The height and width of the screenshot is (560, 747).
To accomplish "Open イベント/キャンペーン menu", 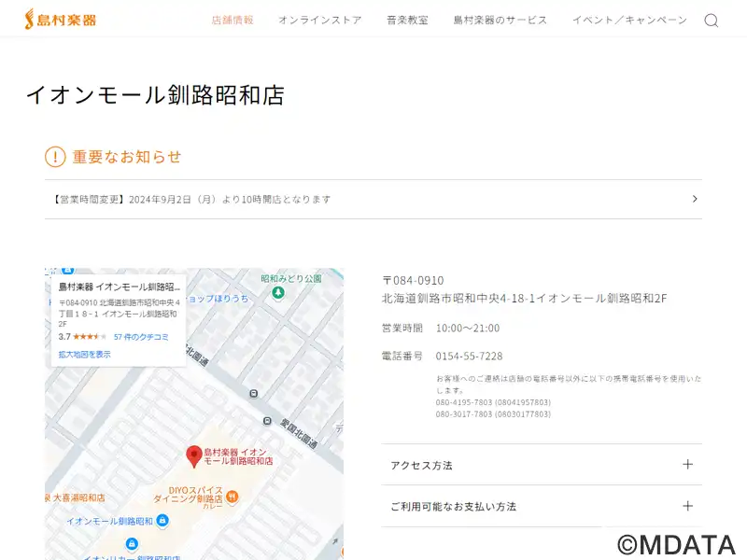I will 629,20.
